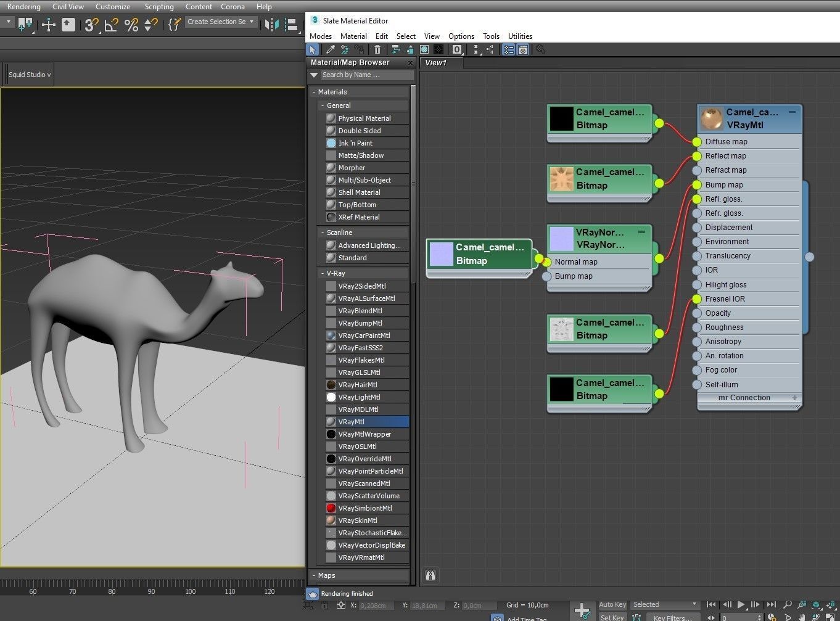This screenshot has width=840, height=621.
Task: Toggle Show Background in Preview checker icon
Action: (439, 50)
